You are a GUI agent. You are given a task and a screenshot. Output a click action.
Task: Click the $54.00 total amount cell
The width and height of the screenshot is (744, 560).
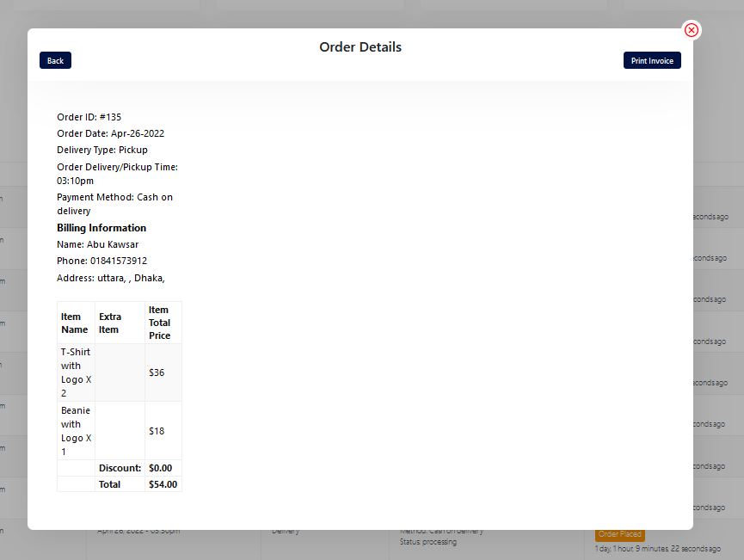163,484
